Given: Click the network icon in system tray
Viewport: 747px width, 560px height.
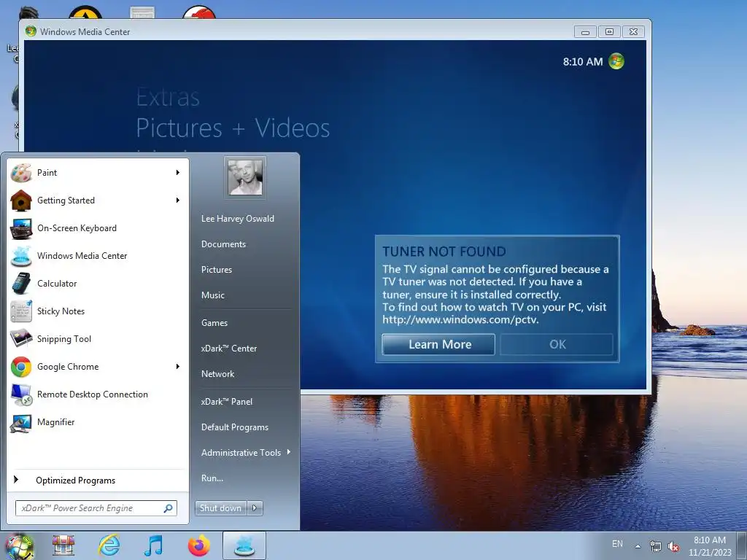Looking at the screenshot, I should (656, 547).
